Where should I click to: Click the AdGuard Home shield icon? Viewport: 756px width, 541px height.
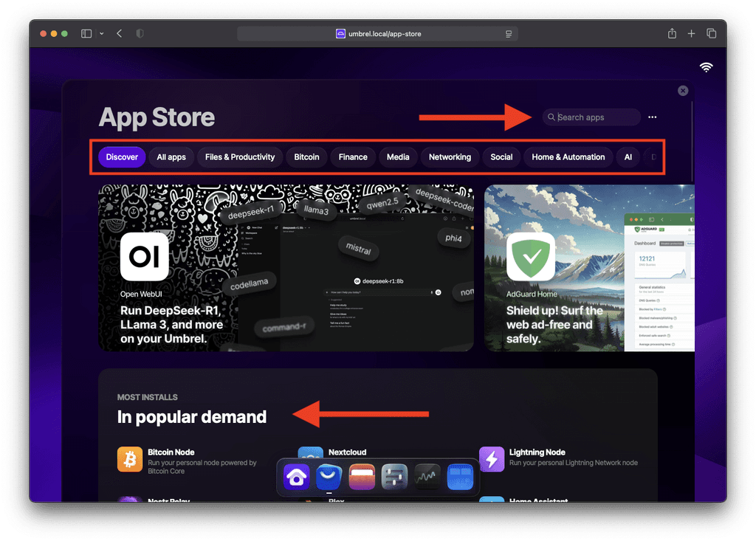pyautogui.click(x=531, y=258)
